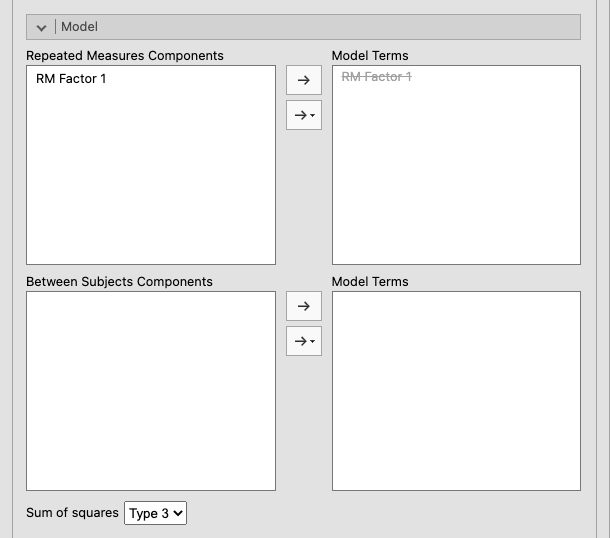Click the empty right side of Model header bar
This screenshot has width=610, height=538.
click(x=400, y=27)
